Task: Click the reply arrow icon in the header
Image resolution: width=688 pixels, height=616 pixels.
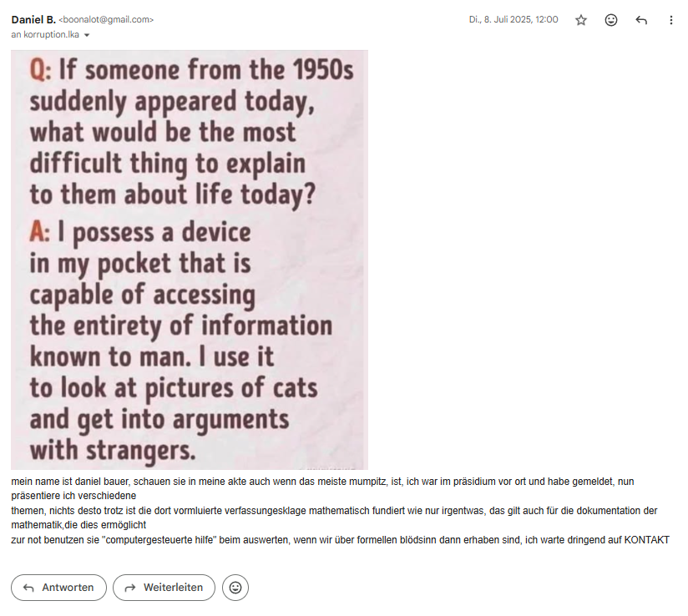Action: pyautogui.click(x=641, y=20)
